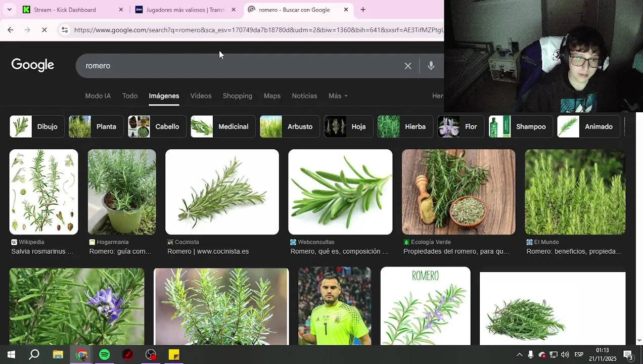Viewport: 643px width, 364px height.
Task: Filter images by Planta chip
Action: click(96, 126)
